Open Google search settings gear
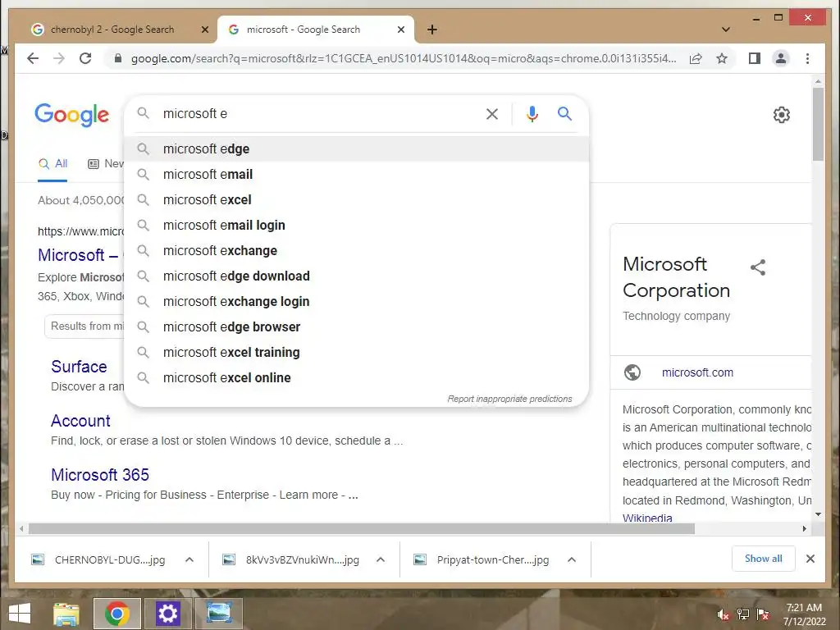840x630 pixels. 781,115
